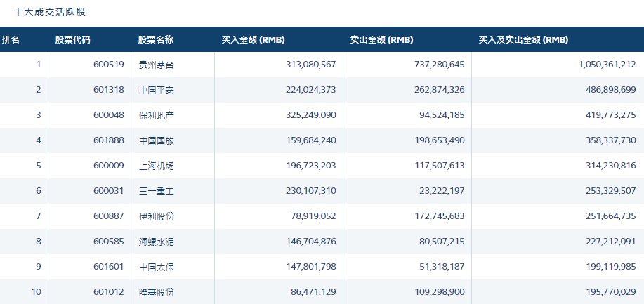Select the 买入金额 (RMB) column header

[x=253, y=40]
